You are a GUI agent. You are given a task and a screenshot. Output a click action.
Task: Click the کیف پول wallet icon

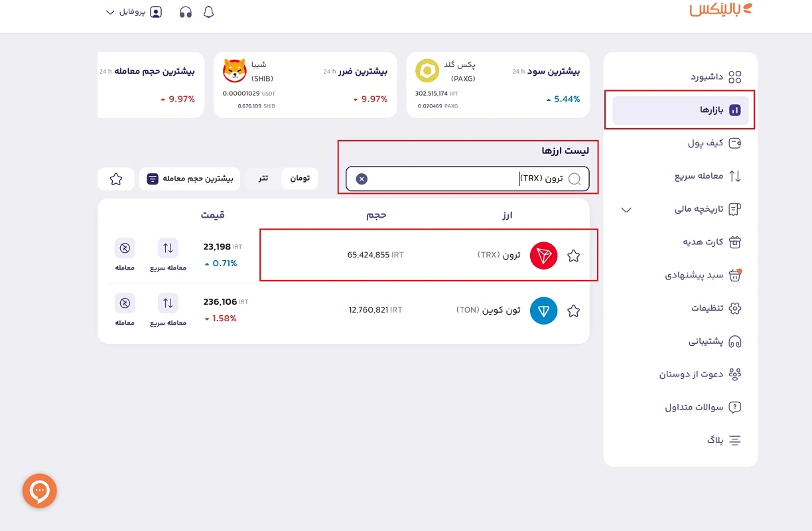click(734, 143)
